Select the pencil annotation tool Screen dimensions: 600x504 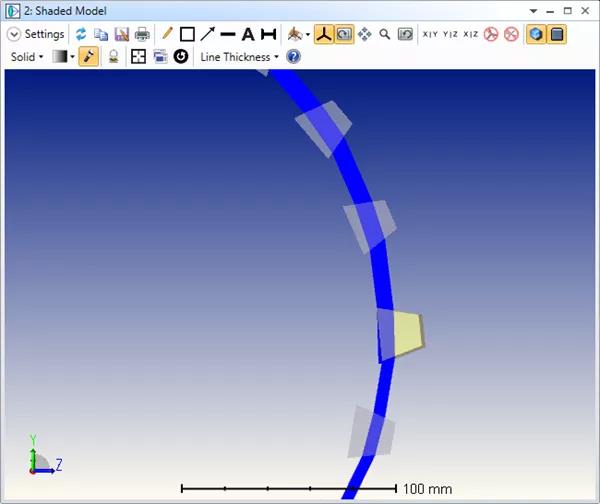tap(167, 34)
